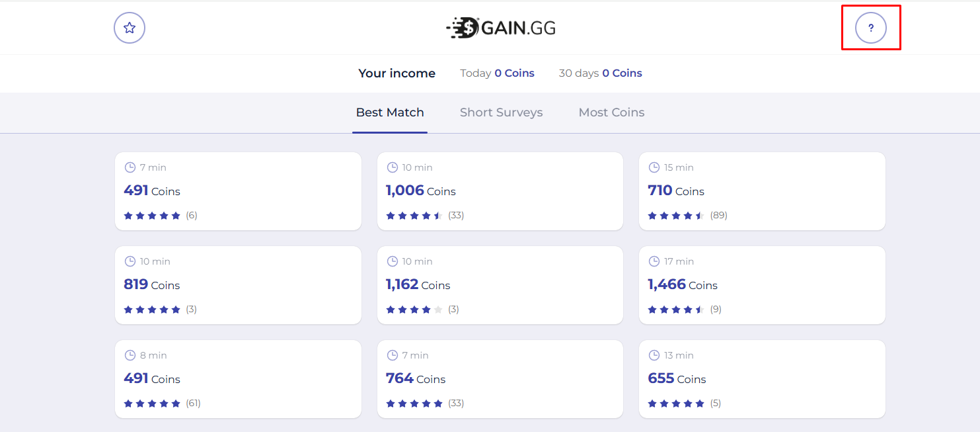Click the clock icon on the 15 min card
Image resolution: width=980 pixels, height=432 pixels.
click(x=654, y=167)
